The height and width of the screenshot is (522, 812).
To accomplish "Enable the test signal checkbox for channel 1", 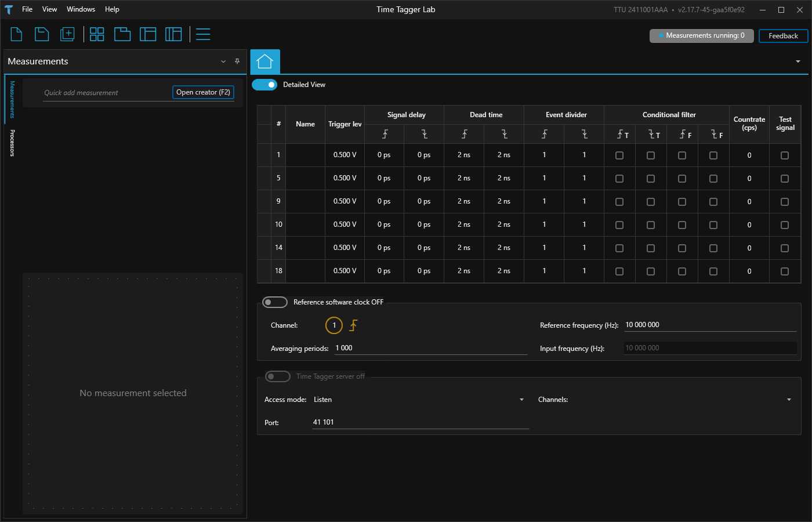I will (x=785, y=155).
